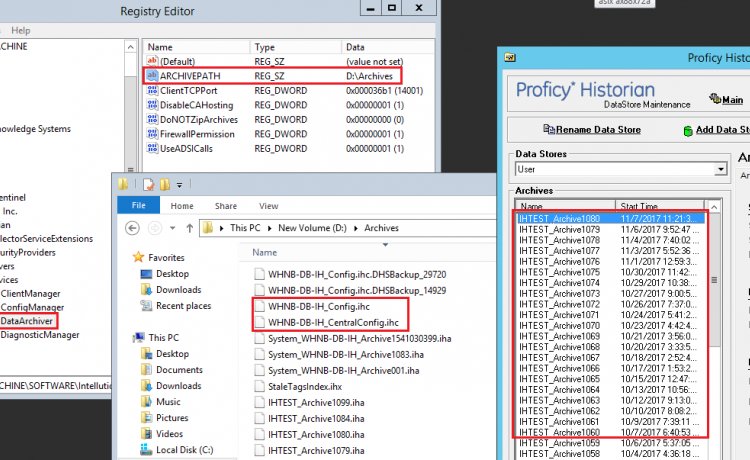Click Archives list scroll up arrow
Viewport: 750px width, 460px height.
click(714, 207)
